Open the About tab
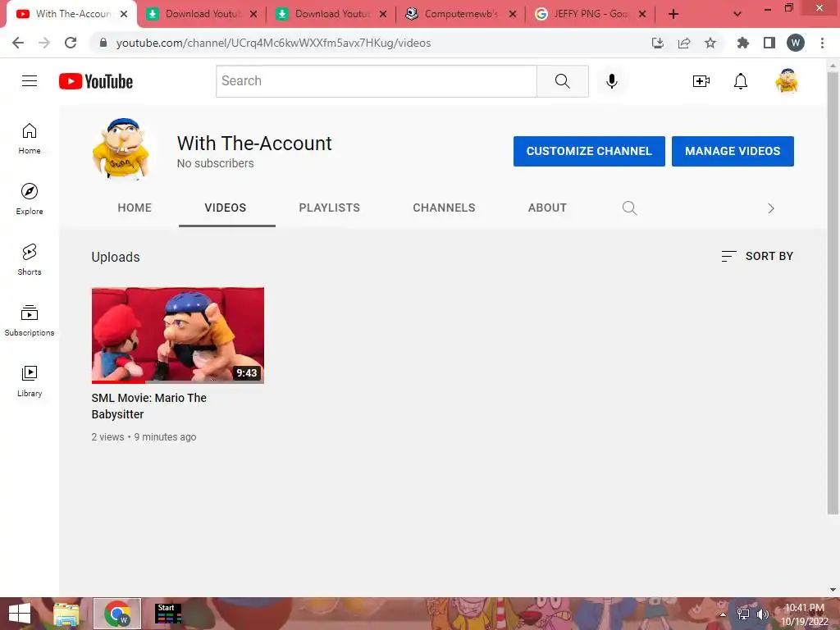This screenshot has height=630, width=840. [x=547, y=208]
